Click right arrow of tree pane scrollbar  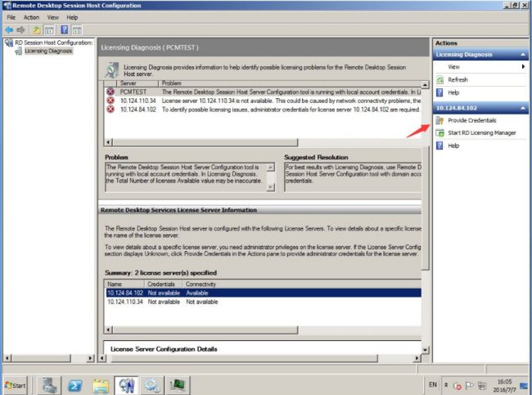(x=90, y=358)
